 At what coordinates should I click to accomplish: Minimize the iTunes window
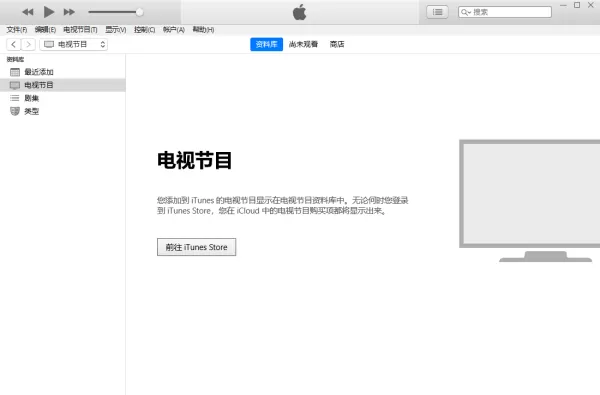[563, 5]
